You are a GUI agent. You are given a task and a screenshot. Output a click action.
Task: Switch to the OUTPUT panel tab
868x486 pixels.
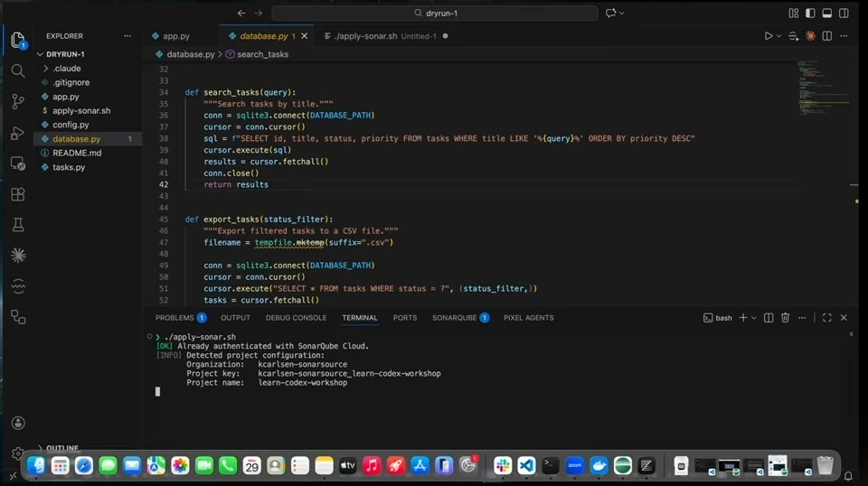point(235,318)
